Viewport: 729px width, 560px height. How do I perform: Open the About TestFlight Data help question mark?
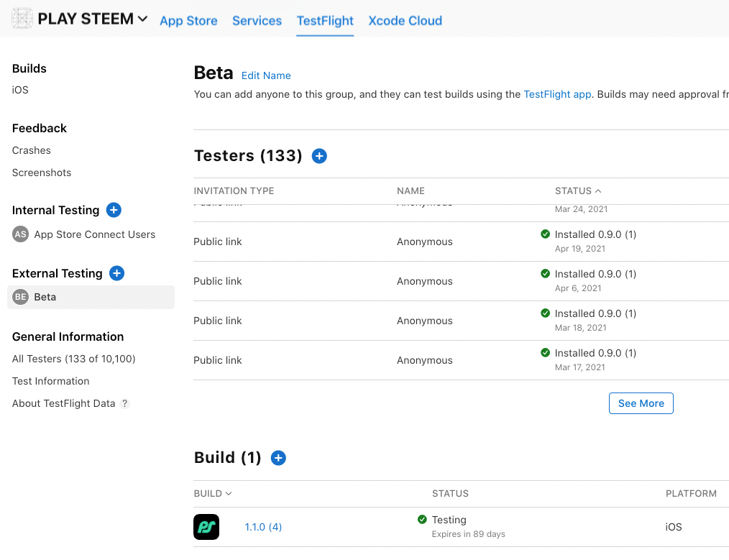[x=124, y=403]
